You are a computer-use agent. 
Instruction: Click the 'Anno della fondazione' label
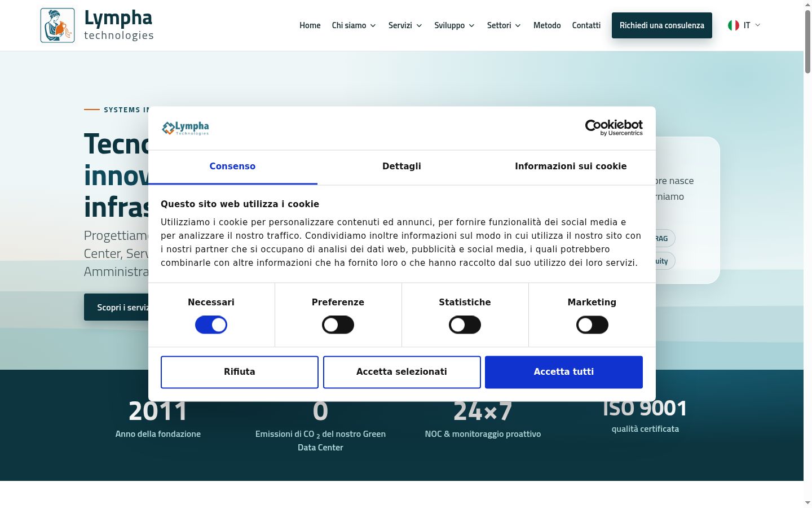[x=158, y=434]
